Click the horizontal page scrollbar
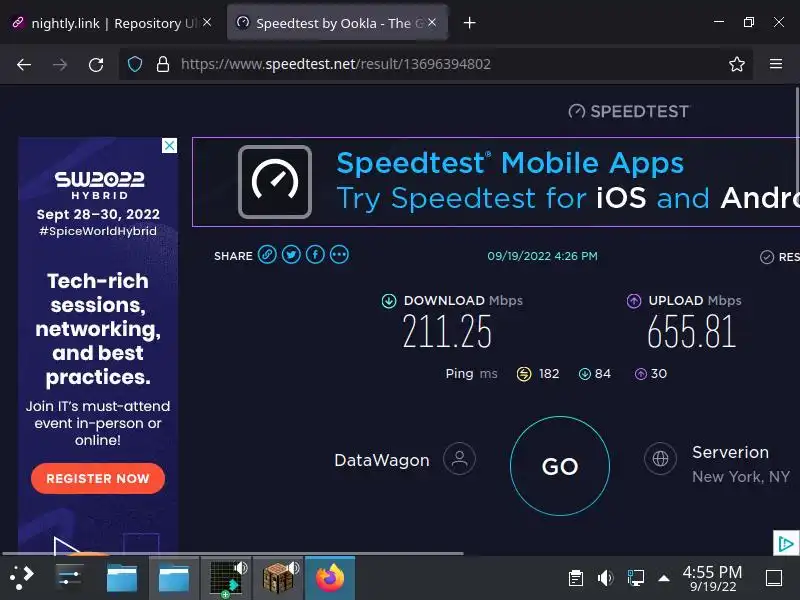This screenshot has height=600, width=800. click(233, 553)
